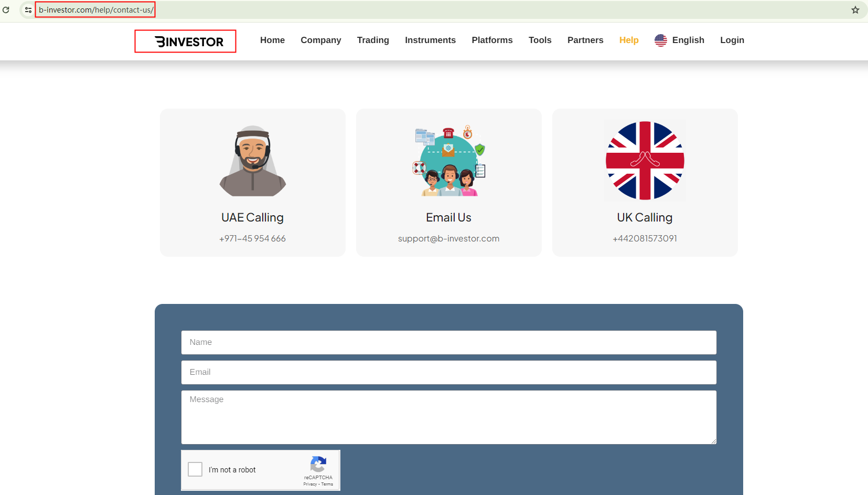Open the English language dropdown

tap(688, 40)
